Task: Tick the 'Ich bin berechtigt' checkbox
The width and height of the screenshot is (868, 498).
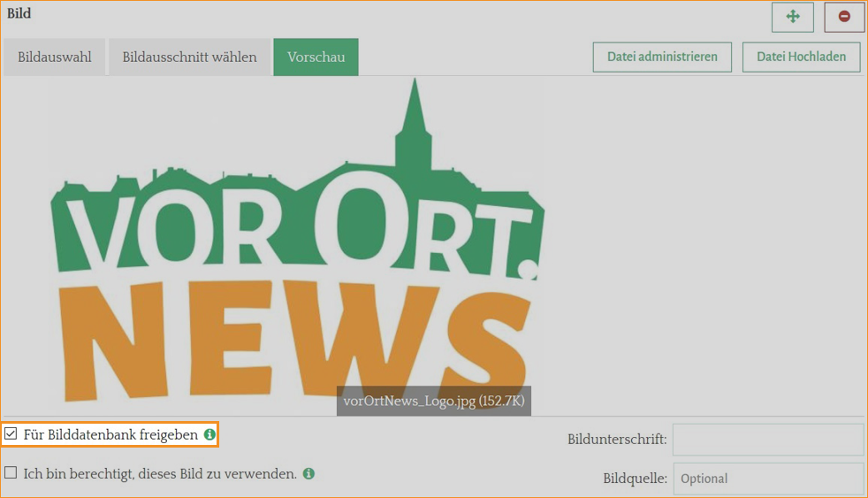Action: 11,473
